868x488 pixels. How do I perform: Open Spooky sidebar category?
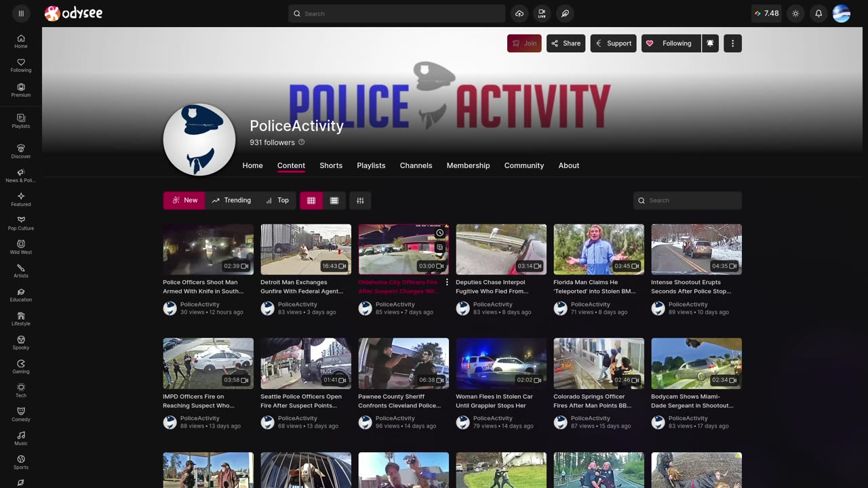[x=21, y=343]
